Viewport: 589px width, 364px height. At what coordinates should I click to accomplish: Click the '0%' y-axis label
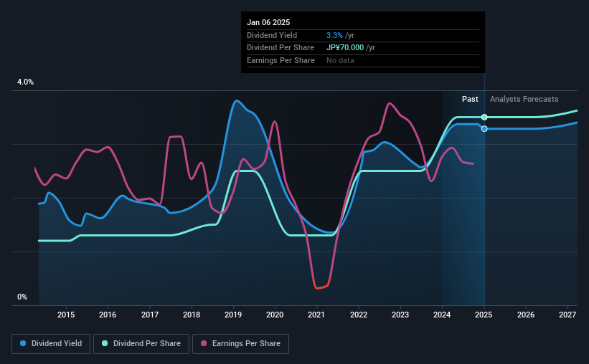click(22, 297)
